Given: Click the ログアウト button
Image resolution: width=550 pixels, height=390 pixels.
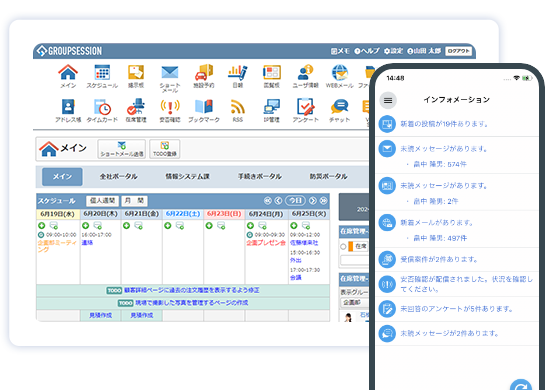Looking at the screenshot, I should (x=458, y=51).
